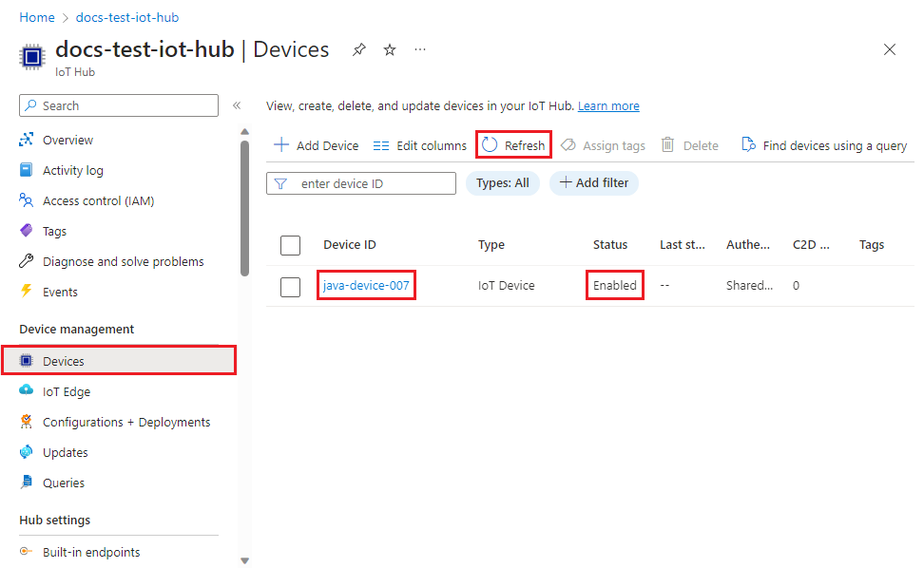Open Access control (IAM) icon

tap(26, 200)
